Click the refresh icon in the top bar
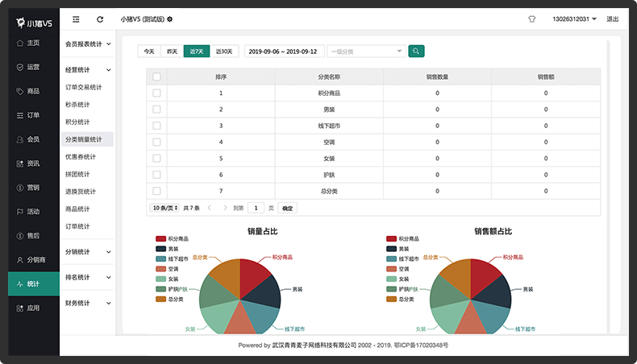The image size is (637, 364). [100, 19]
